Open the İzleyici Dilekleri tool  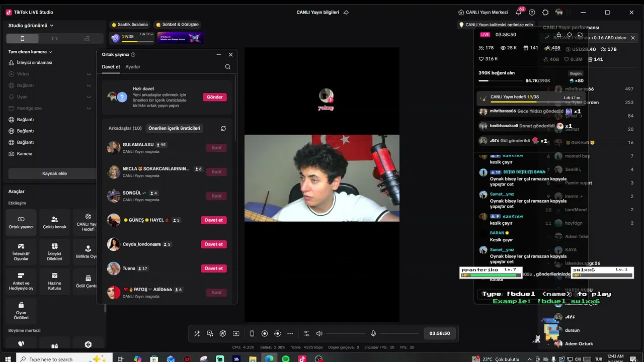click(x=54, y=252)
